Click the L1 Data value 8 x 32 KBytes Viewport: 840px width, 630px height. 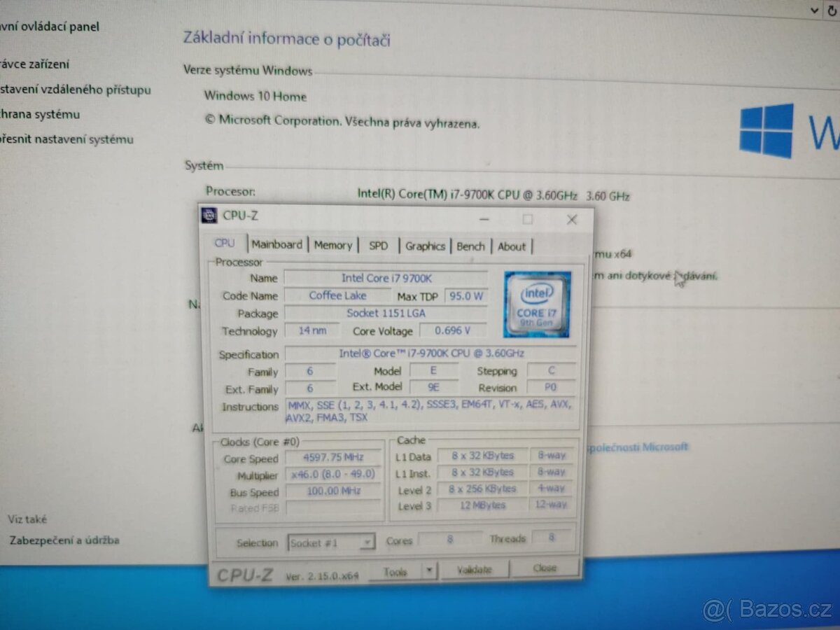click(482, 456)
